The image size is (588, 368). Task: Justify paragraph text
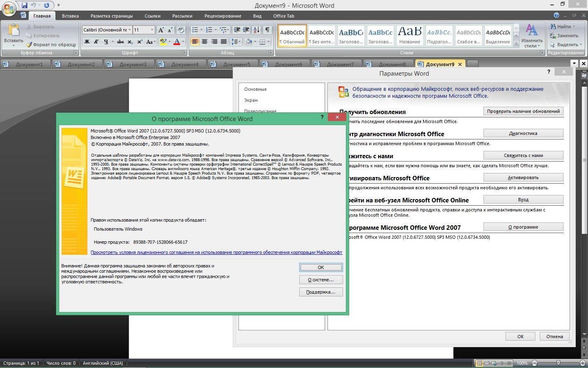(224, 42)
